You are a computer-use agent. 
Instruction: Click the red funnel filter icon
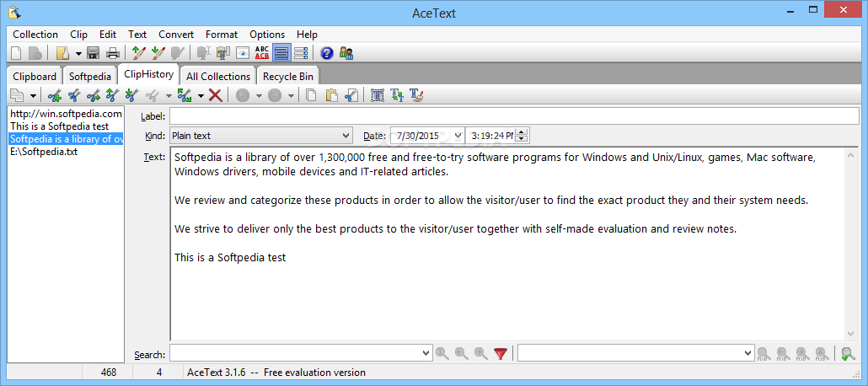[501, 353]
